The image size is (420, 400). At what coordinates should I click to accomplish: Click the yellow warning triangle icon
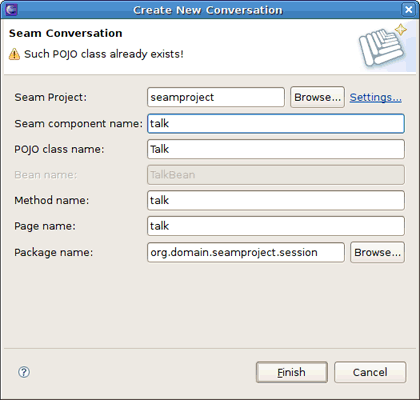14,54
